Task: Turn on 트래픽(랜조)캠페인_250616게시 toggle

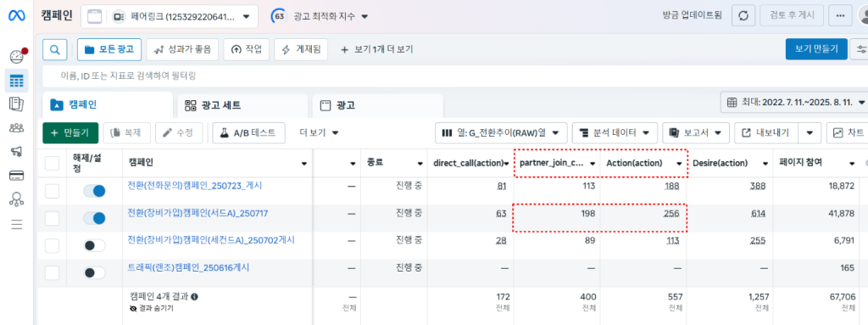Action: (94, 273)
